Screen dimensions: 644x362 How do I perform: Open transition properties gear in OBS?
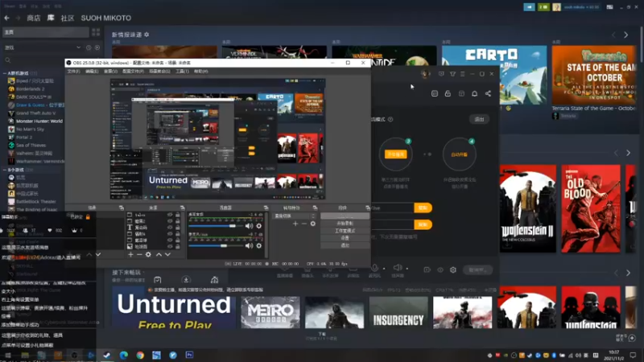313,224
